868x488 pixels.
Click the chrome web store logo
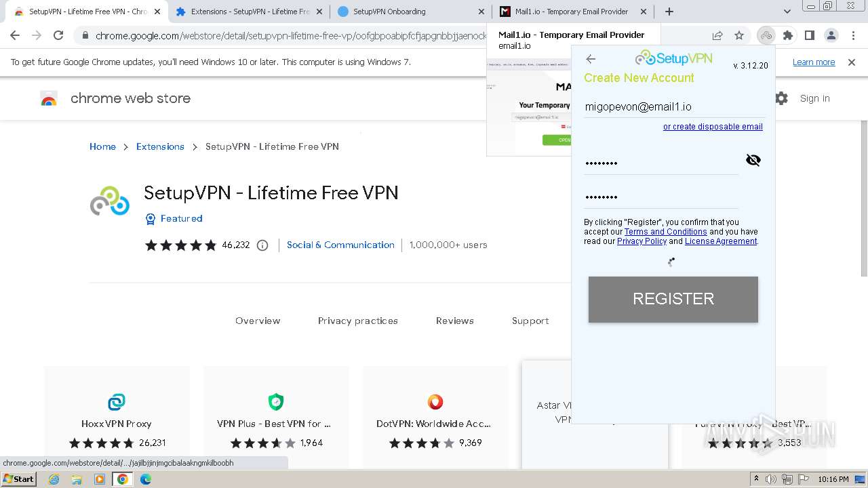click(x=49, y=99)
